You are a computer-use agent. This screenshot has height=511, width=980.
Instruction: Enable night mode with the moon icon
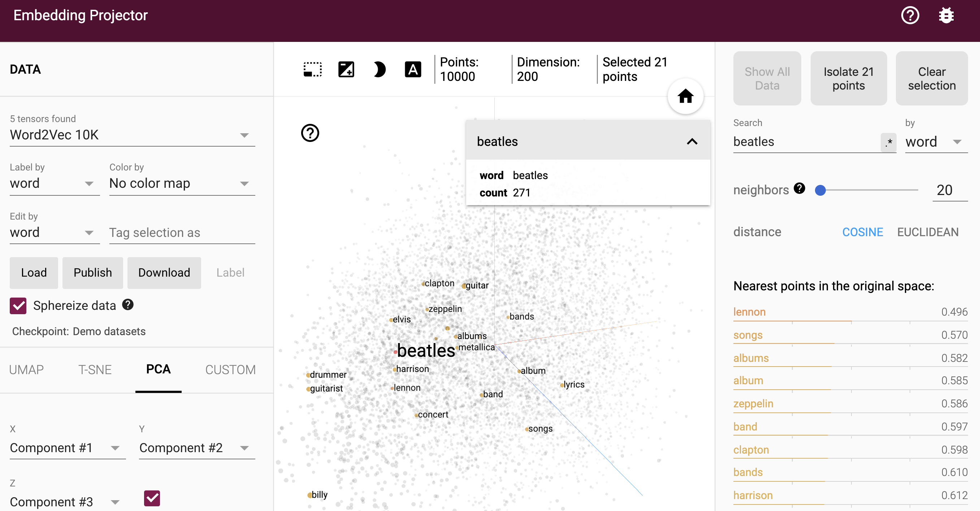pyautogui.click(x=379, y=69)
